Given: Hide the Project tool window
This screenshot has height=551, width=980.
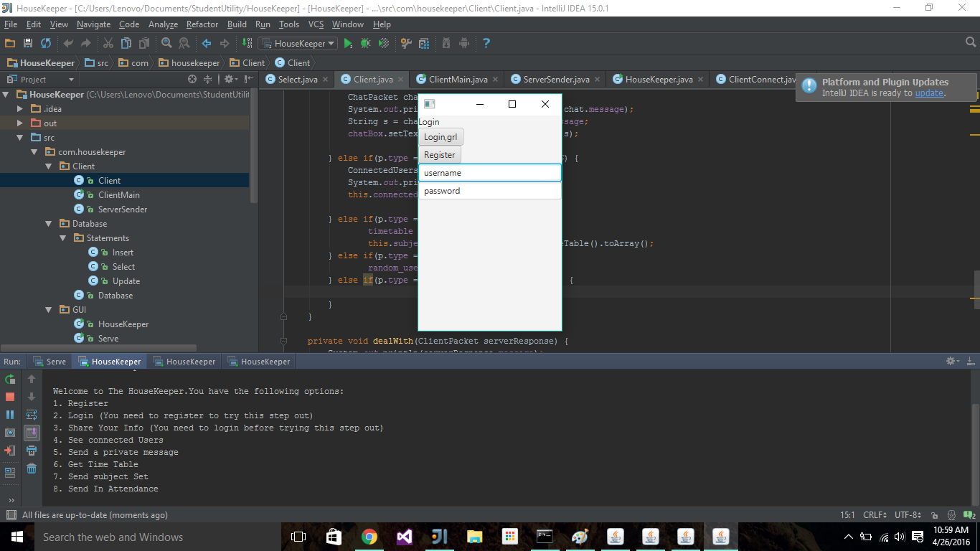Looking at the screenshot, I should 248,79.
